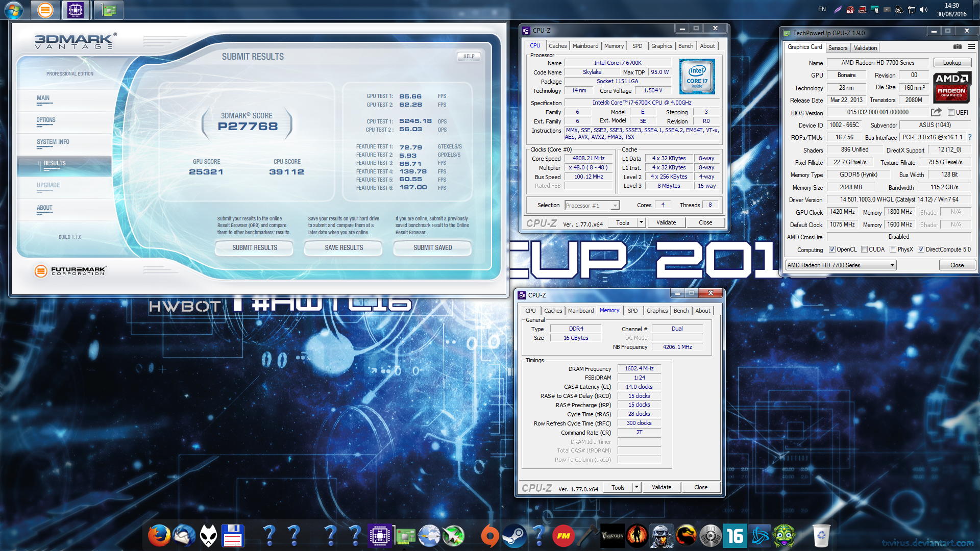Click the SAVE RESULTS button in 3DMark
Image resolution: width=980 pixels, height=551 pixels.
344,248
